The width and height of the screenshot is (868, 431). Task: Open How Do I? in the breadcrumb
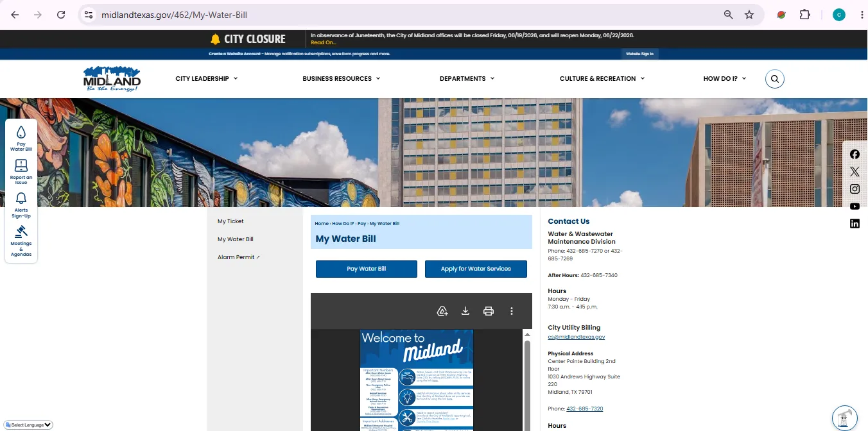click(x=343, y=224)
